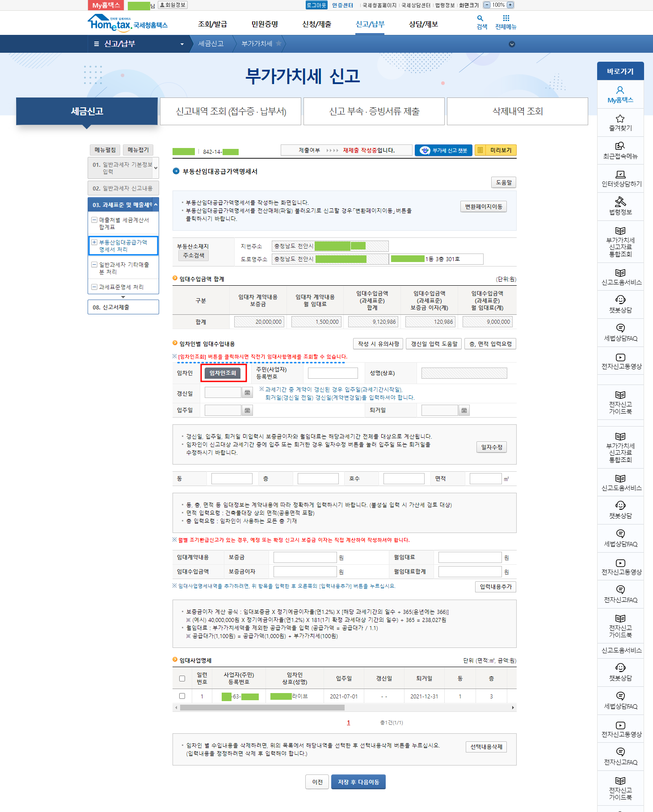Screen dimensions: 653x812
Task: Focus the 보증금 amount input field
Action: click(x=305, y=557)
